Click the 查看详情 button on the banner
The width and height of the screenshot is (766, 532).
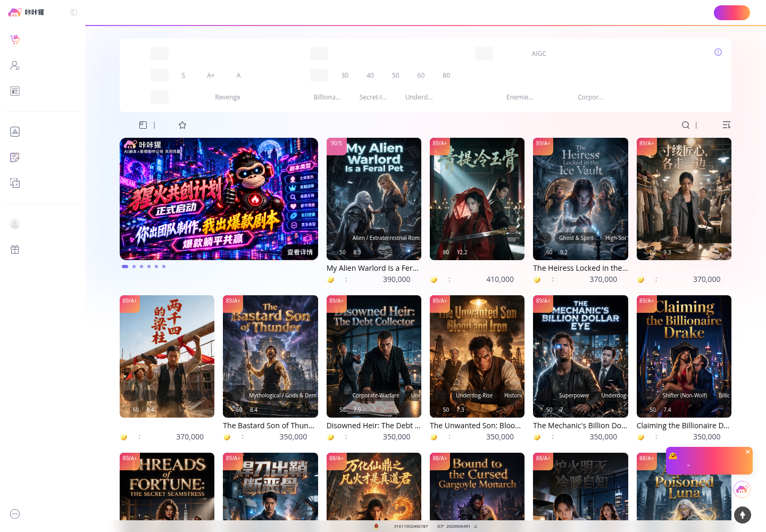click(300, 252)
